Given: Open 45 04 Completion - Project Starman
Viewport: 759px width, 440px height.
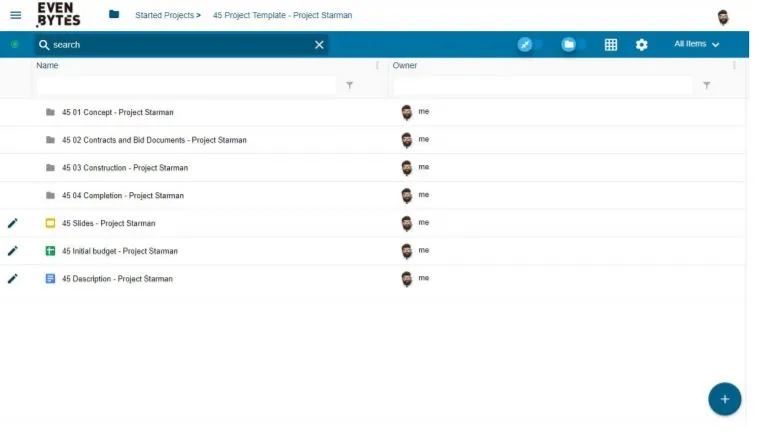Looking at the screenshot, I should pyautogui.click(x=123, y=196).
